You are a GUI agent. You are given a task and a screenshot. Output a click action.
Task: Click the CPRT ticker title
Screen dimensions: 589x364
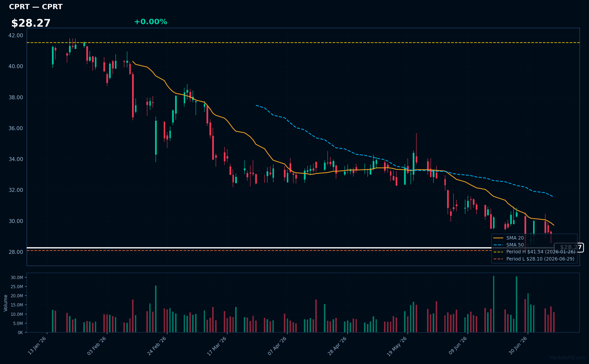(x=36, y=7)
